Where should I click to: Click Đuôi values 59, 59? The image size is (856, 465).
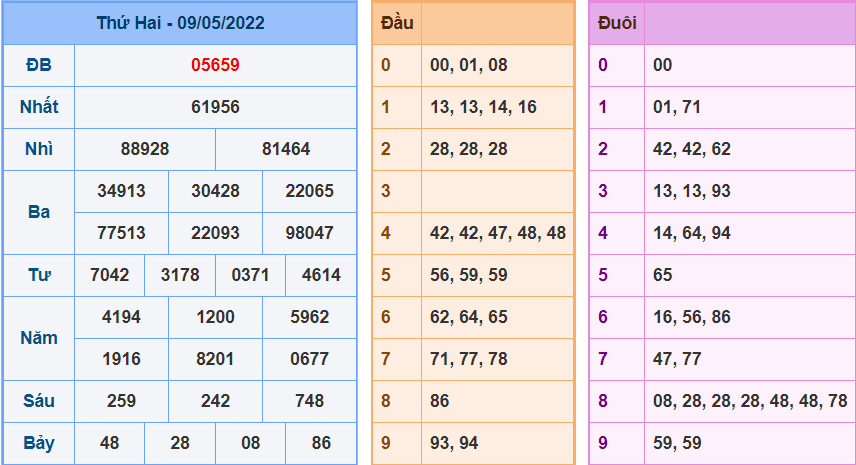click(677, 443)
